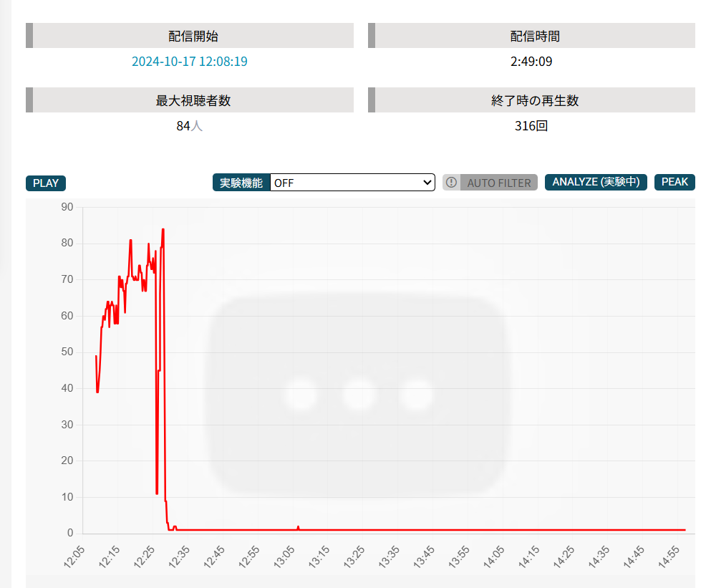Click the 最大視聴者数 header

click(193, 100)
